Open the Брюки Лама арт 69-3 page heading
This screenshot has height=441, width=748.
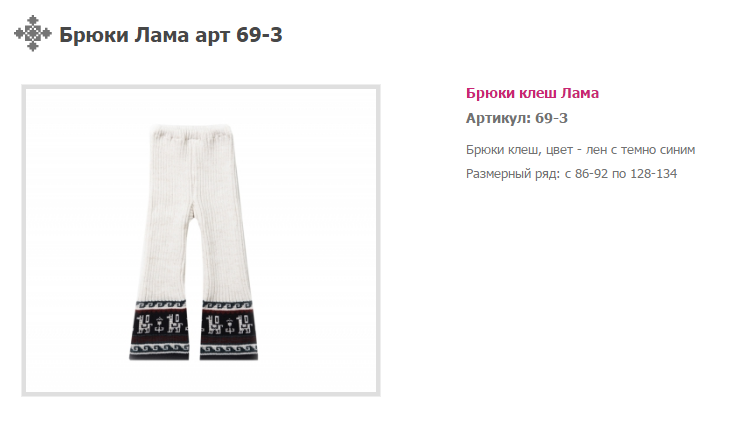[171, 35]
